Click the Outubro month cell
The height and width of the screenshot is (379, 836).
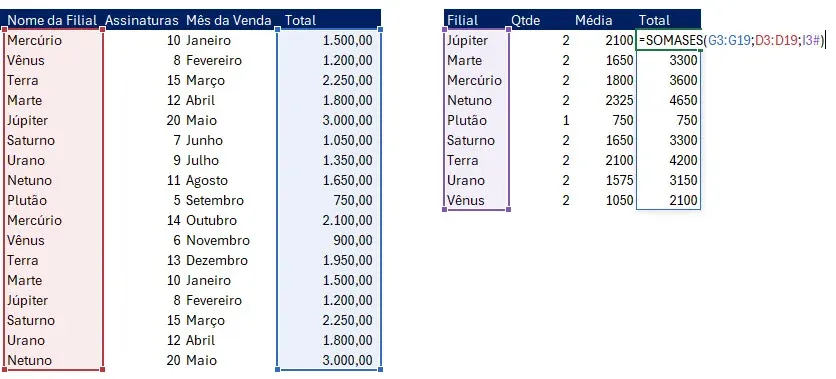pos(211,220)
